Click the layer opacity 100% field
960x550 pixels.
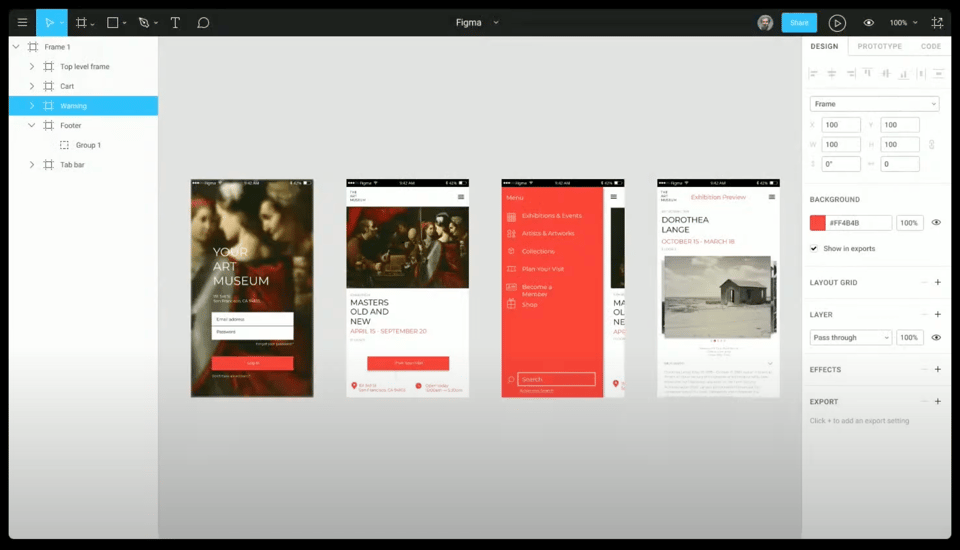click(x=909, y=337)
